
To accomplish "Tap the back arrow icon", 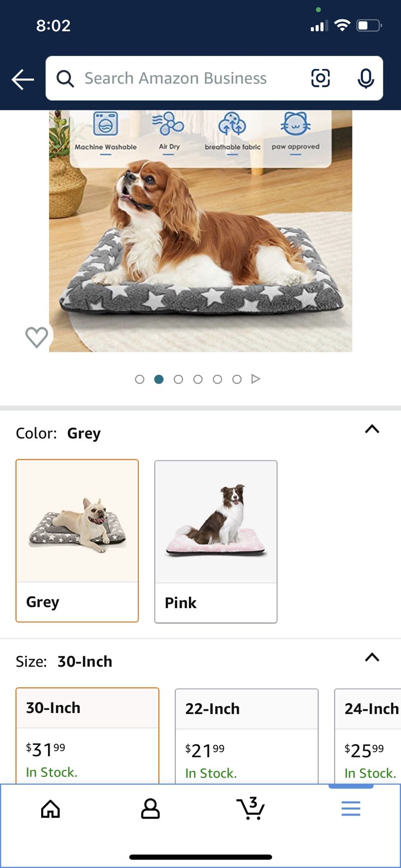I will point(23,79).
